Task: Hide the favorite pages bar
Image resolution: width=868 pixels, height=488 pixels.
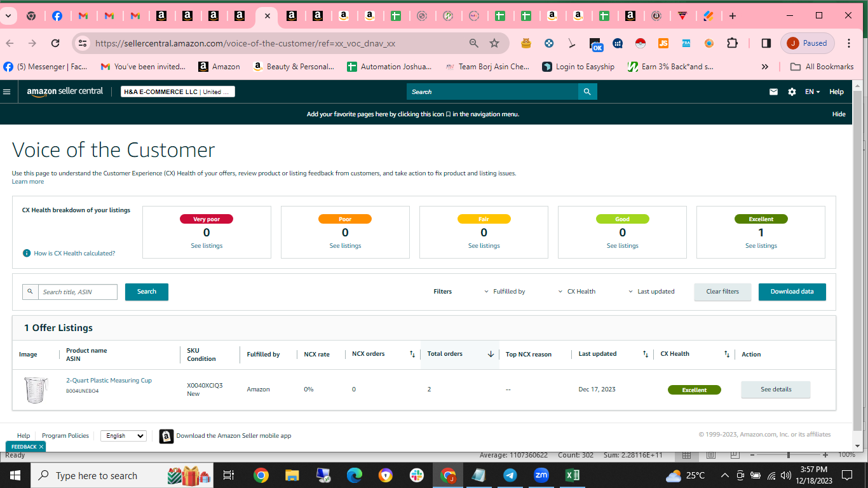Action: tap(839, 114)
